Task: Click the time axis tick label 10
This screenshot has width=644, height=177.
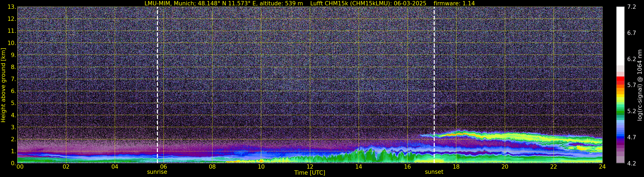Action: click(x=261, y=167)
